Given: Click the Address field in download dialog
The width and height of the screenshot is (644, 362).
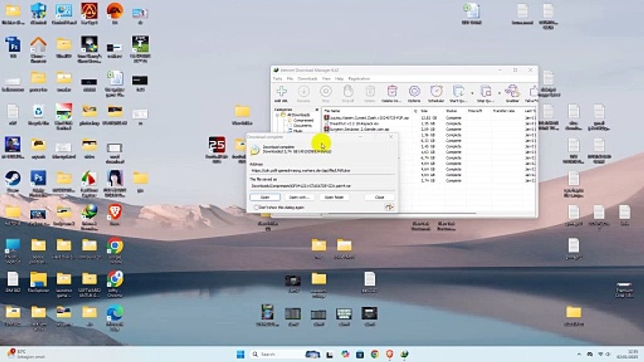Looking at the screenshot, I should pyautogui.click(x=322, y=170).
